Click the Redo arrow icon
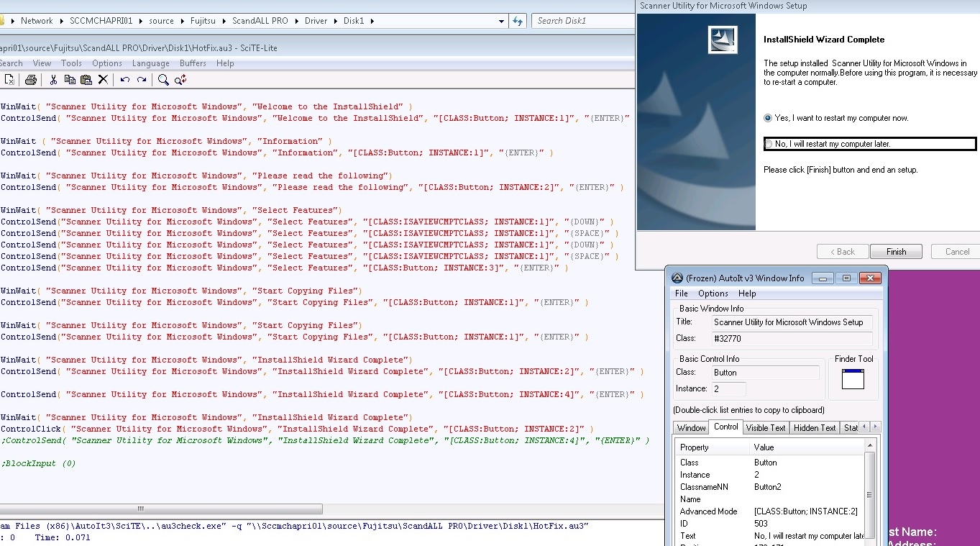The image size is (980, 546). tap(142, 80)
